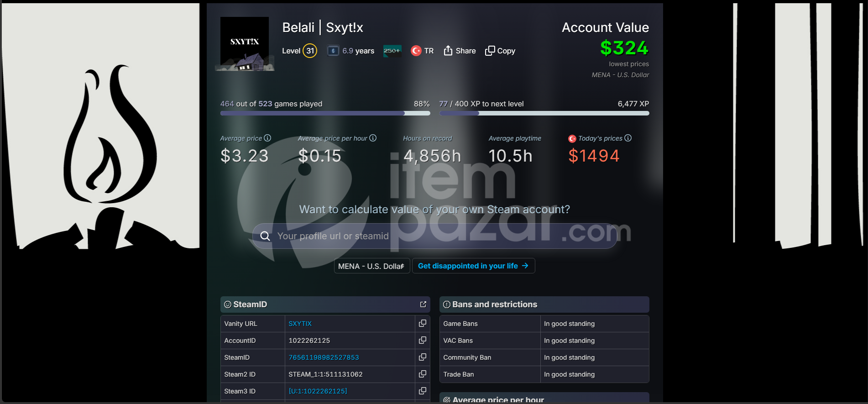Click the games played progress bar

point(325,113)
